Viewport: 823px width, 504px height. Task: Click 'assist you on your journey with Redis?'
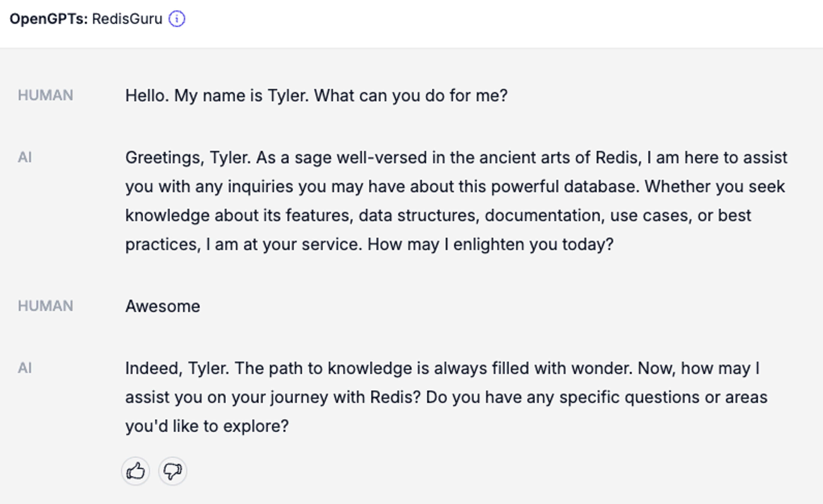coord(273,397)
